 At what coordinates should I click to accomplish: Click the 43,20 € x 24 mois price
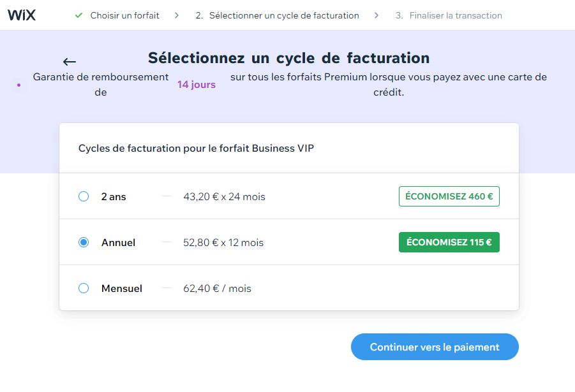click(224, 197)
